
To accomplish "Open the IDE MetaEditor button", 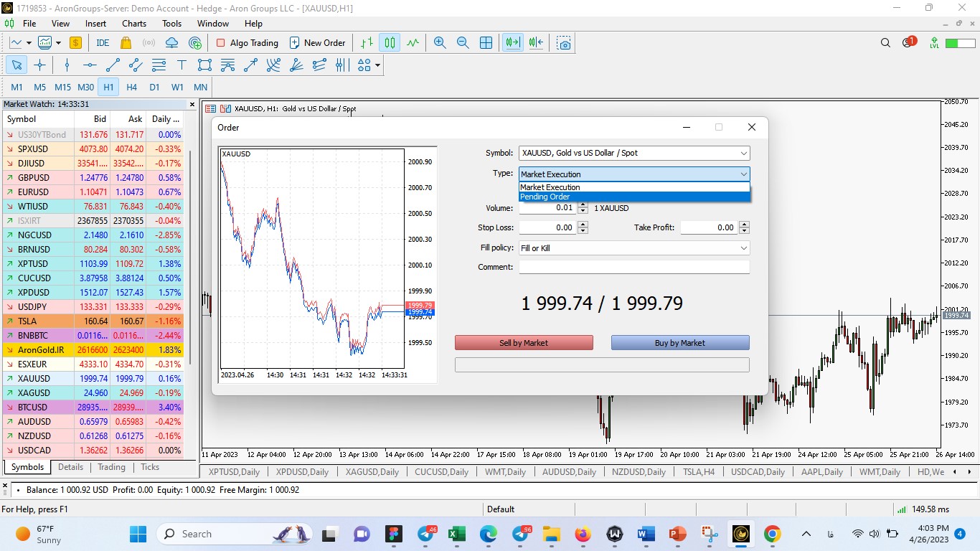I will click(x=103, y=43).
